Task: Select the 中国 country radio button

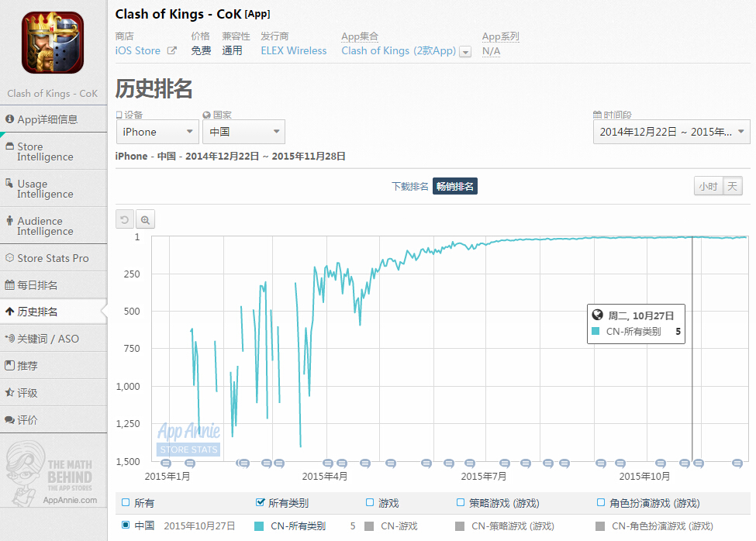Action: (126, 525)
